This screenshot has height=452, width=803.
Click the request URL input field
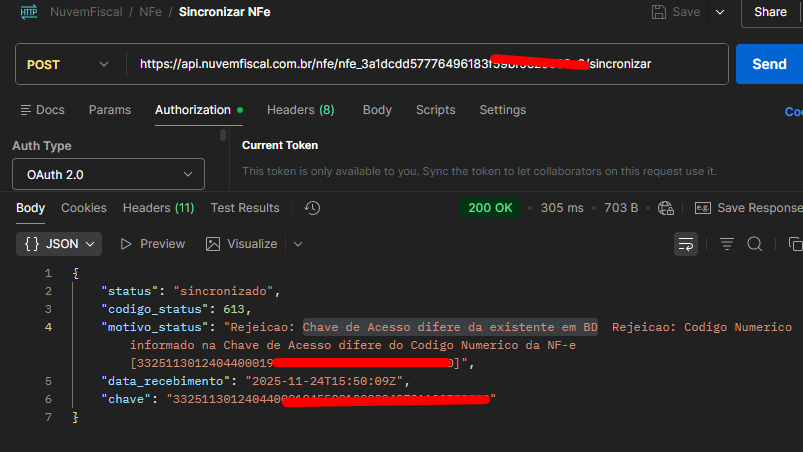pyautogui.click(x=420, y=64)
